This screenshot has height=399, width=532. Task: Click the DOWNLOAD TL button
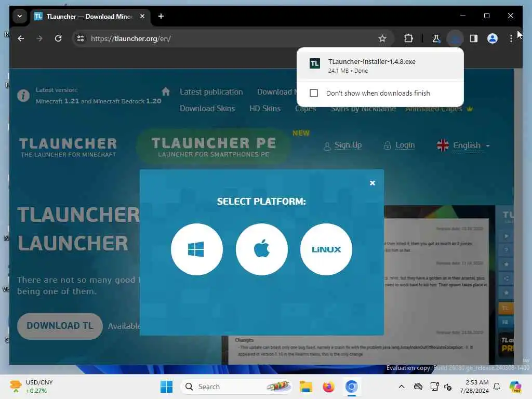(60, 326)
